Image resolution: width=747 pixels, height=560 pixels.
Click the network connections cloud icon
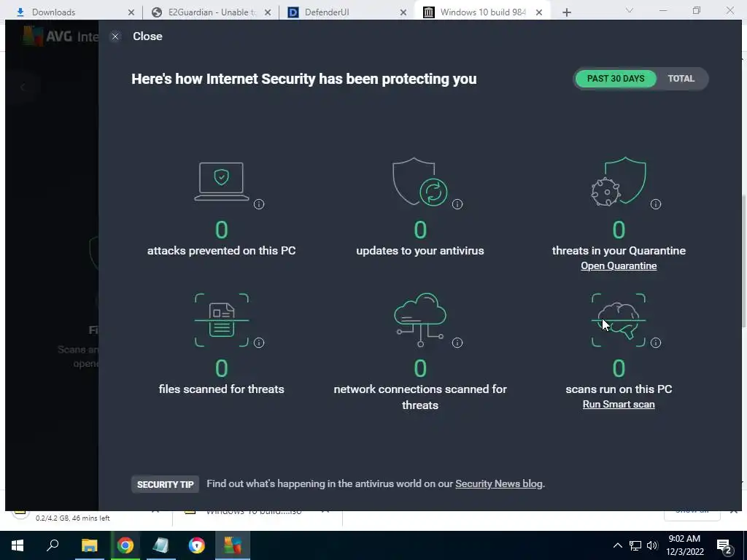[419, 320]
